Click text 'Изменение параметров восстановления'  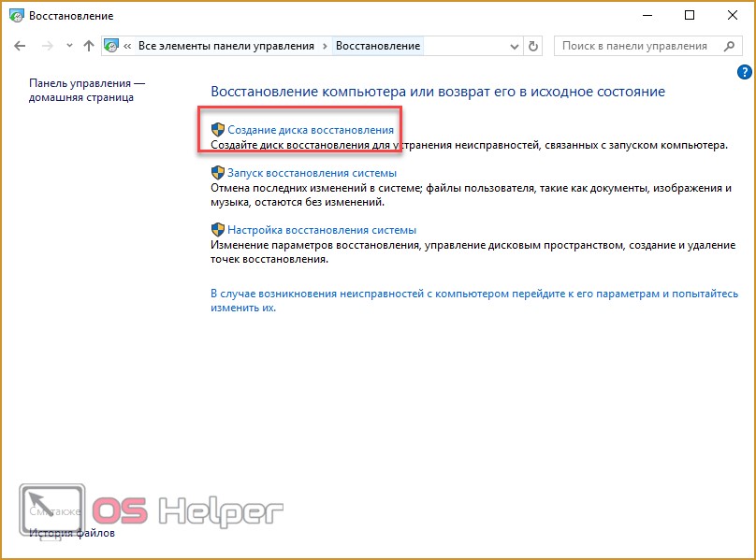pos(316,245)
